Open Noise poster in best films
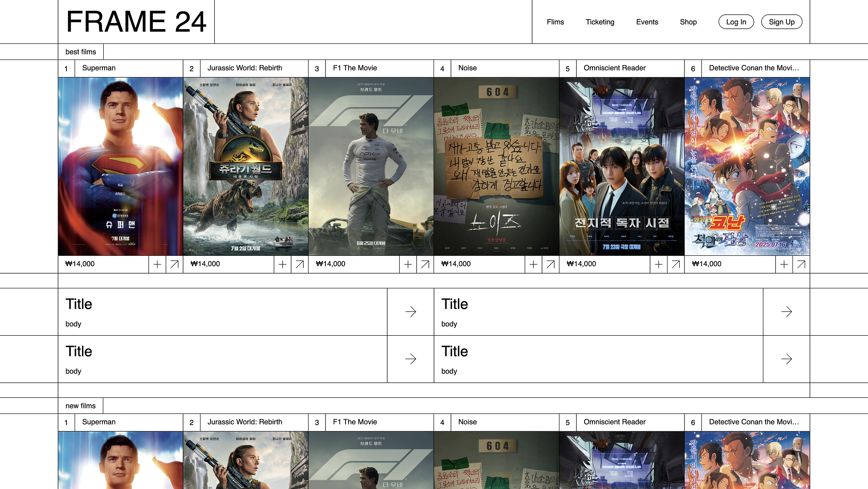The width and height of the screenshot is (868, 489). click(496, 166)
